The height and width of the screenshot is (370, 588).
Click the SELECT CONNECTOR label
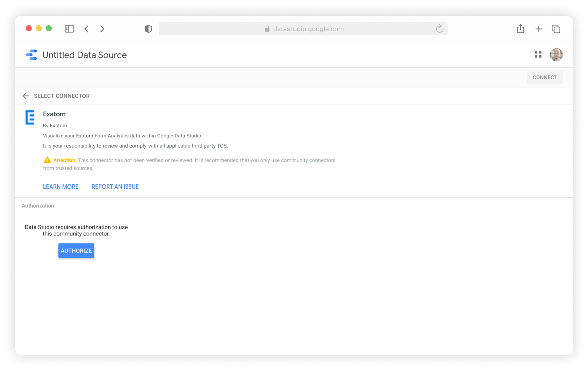pyautogui.click(x=62, y=96)
